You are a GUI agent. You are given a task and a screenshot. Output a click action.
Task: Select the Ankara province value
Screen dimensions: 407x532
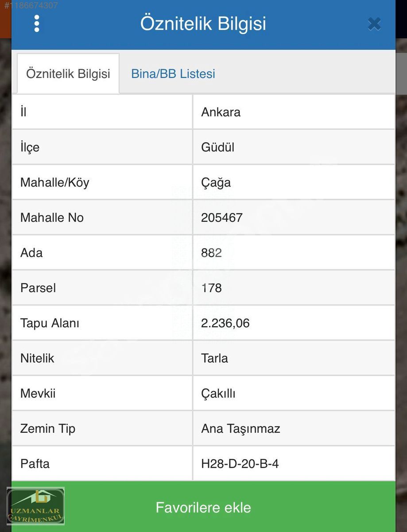(x=221, y=112)
